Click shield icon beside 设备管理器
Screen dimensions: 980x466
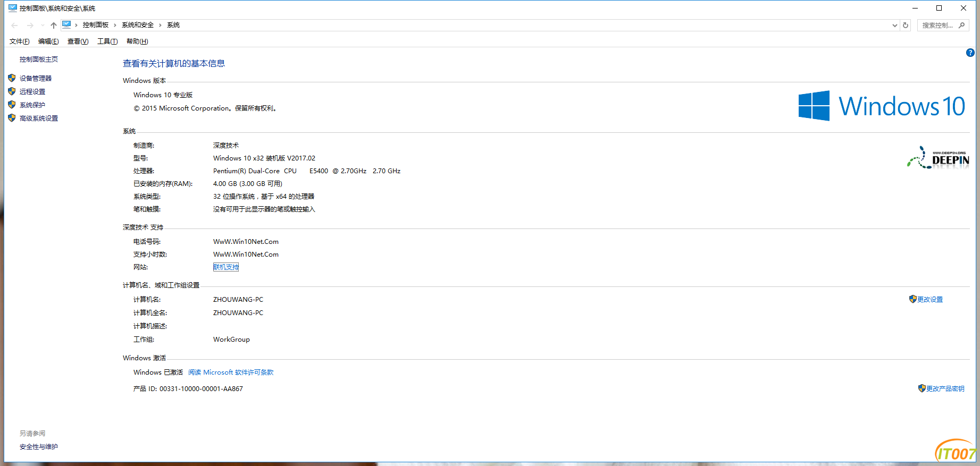12,78
